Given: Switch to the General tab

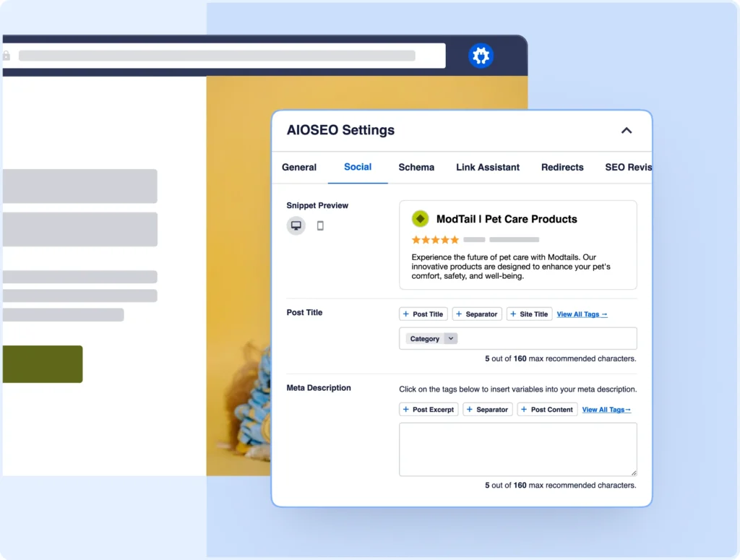Looking at the screenshot, I should pos(299,168).
